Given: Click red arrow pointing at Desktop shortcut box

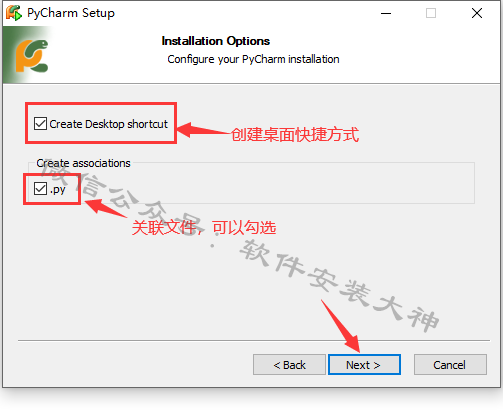Looking at the screenshot, I should 204,130.
